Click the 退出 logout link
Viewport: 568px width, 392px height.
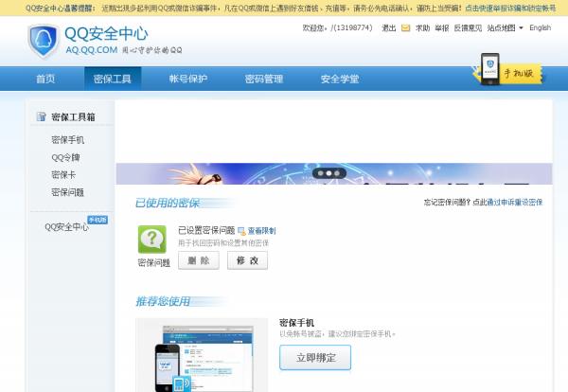tap(389, 27)
